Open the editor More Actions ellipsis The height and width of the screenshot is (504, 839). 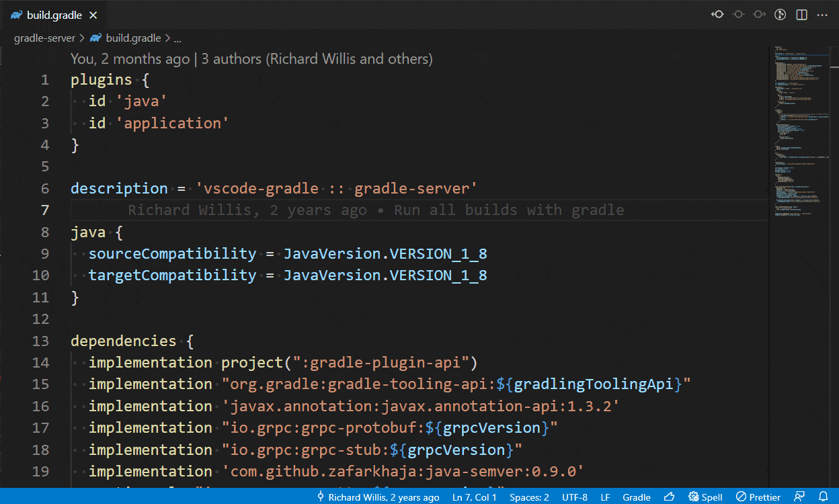pos(822,14)
